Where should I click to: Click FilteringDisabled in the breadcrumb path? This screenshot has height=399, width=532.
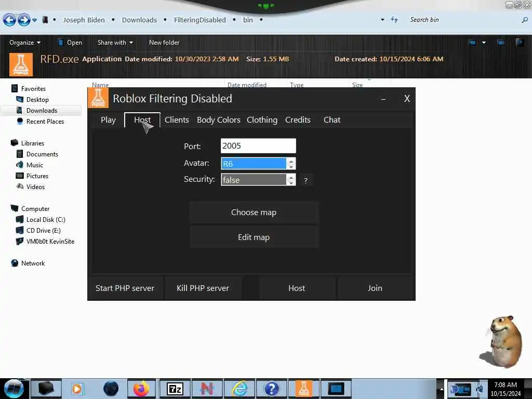200,20
